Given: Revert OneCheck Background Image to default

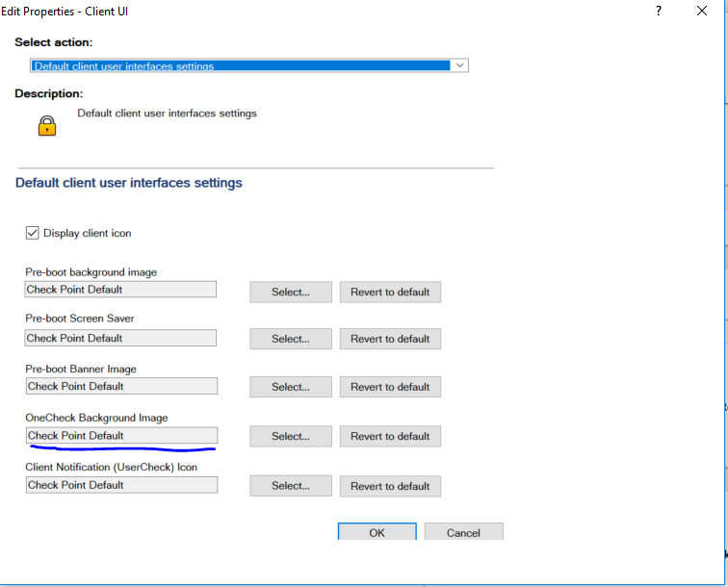Looking at the screenshot, I should coord(390,436).
